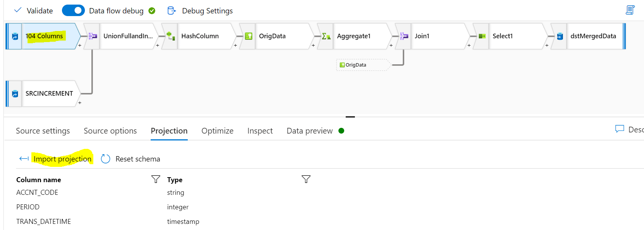This screenshot has width=644, height=230.
Task: Click Import projection
Action: tap(62, 159)
